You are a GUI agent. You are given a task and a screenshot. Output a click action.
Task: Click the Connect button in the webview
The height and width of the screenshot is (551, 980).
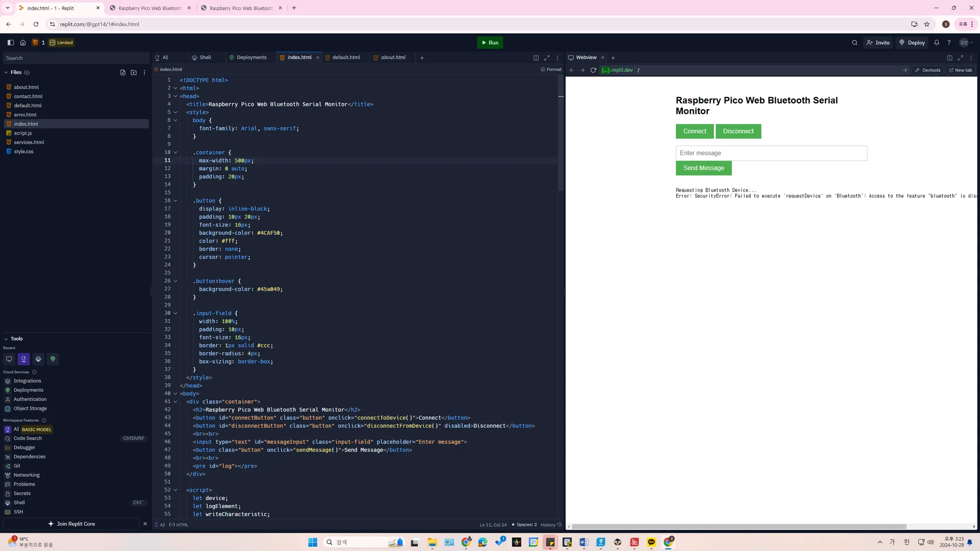click(x=694, y=131)
